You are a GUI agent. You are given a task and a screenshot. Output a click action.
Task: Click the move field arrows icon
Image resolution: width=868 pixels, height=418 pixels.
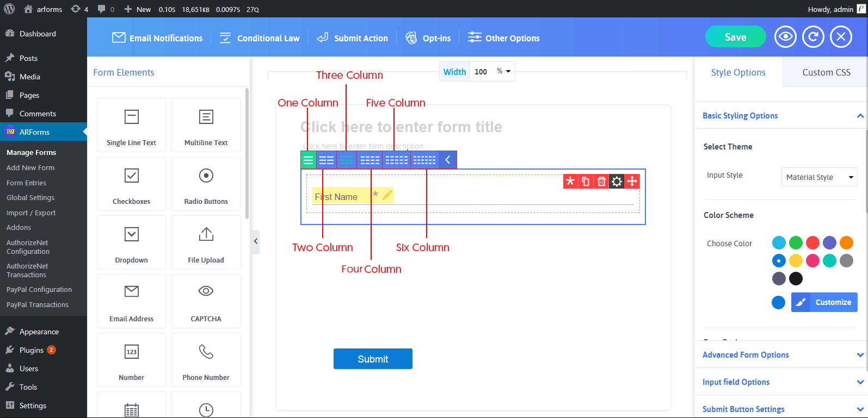632,182
